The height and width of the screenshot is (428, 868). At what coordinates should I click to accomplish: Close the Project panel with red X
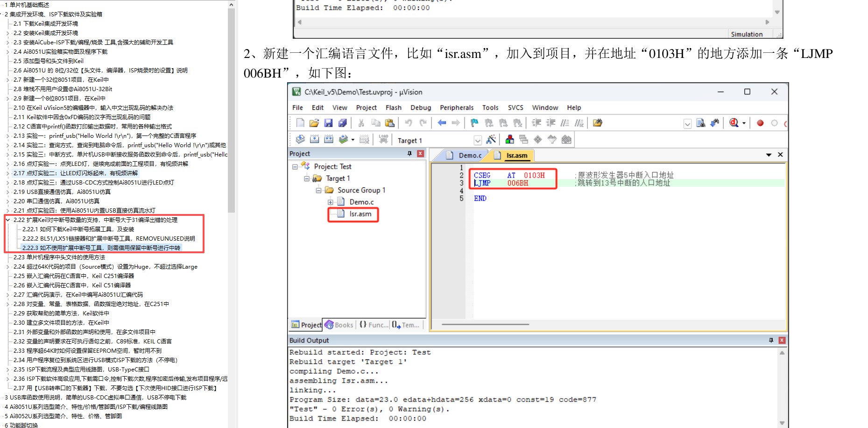click(x=420, y=153)
